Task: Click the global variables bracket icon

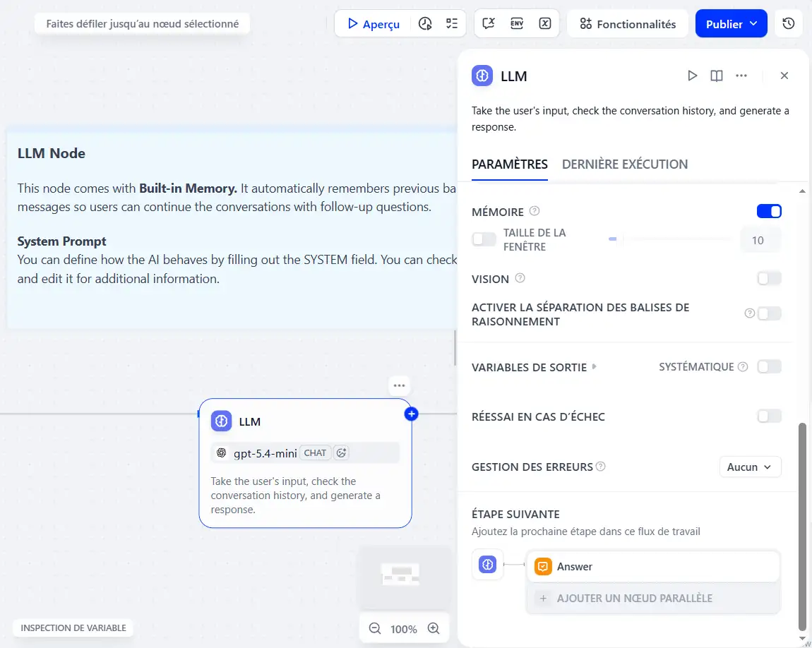Action: (x=545, y=24)
